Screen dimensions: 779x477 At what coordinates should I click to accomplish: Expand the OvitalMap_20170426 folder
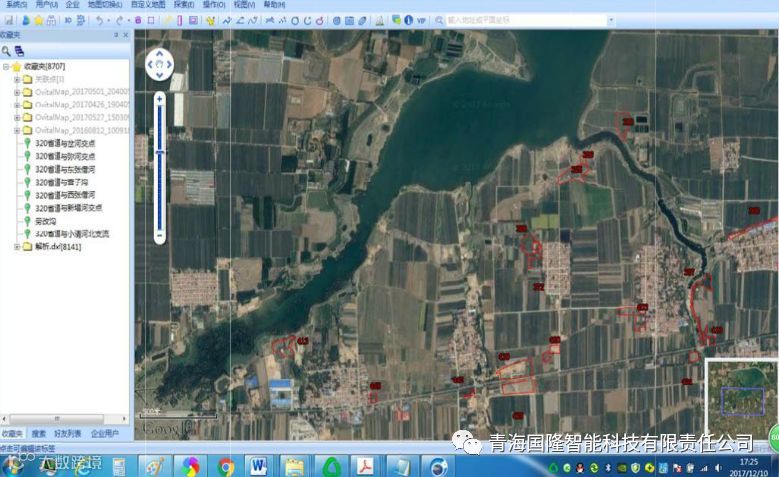point(16,104)
